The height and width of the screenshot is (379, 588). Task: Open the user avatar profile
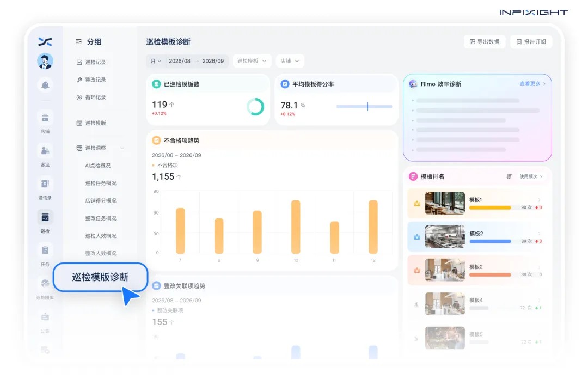(45, 61)
